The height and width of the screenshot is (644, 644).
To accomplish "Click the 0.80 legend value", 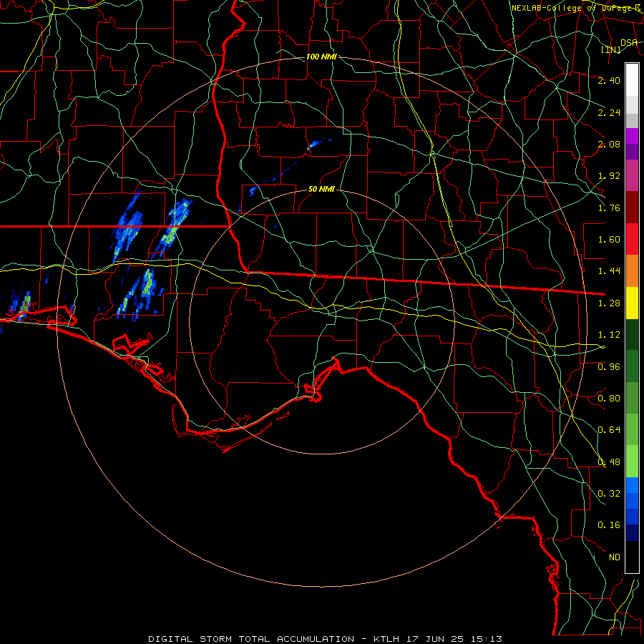I will coord(609,399).
